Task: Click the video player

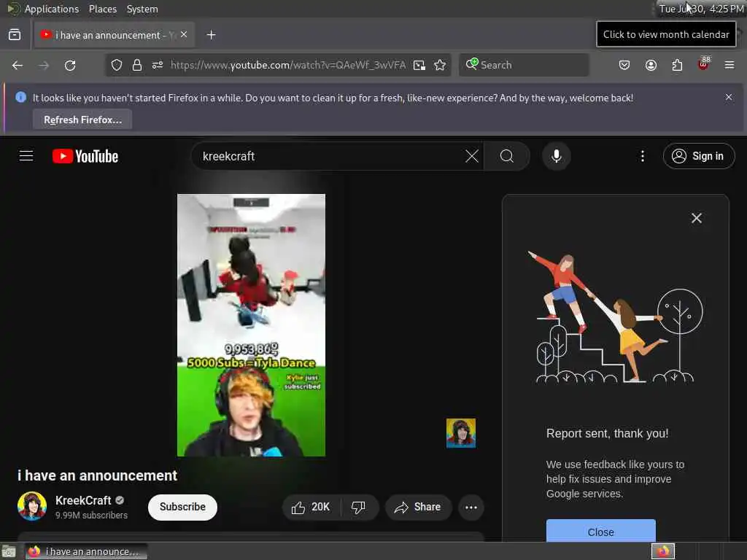Action: [252, 325]
